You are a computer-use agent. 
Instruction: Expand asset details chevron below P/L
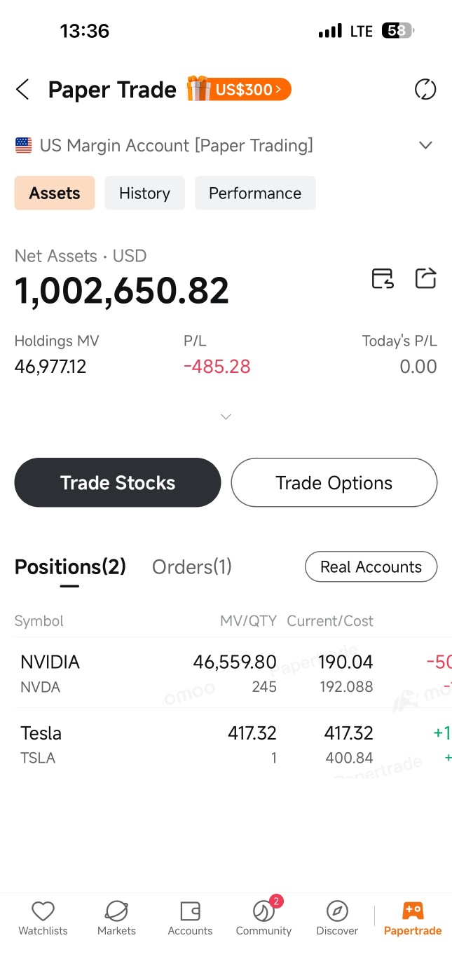point(226,416)
